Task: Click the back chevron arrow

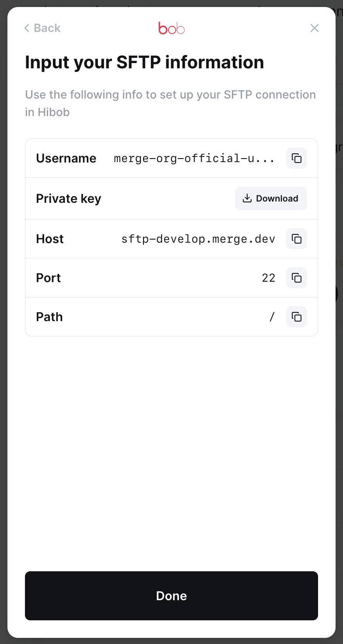Action: 27,28
